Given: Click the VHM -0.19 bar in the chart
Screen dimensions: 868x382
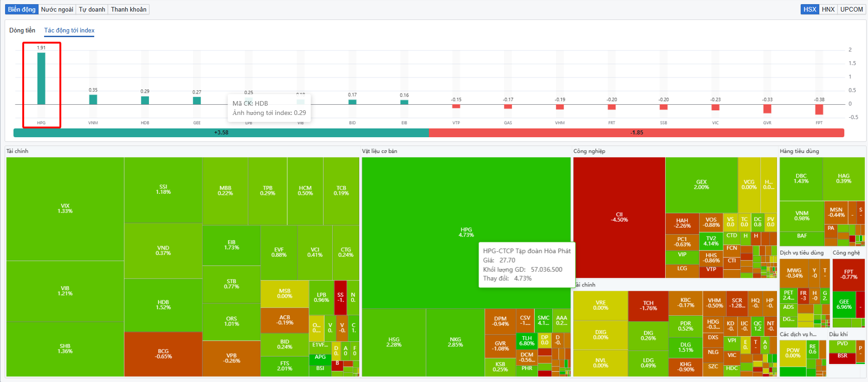Looking at the screenshot, I should tap(560, 107).
